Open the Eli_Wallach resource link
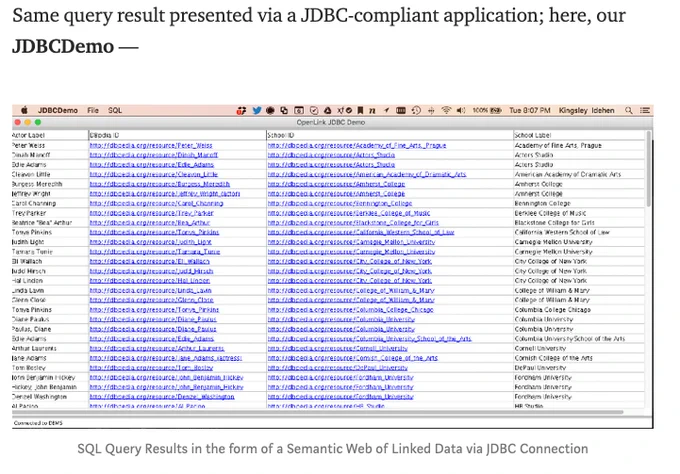680x474 pixels. point(150,262)
